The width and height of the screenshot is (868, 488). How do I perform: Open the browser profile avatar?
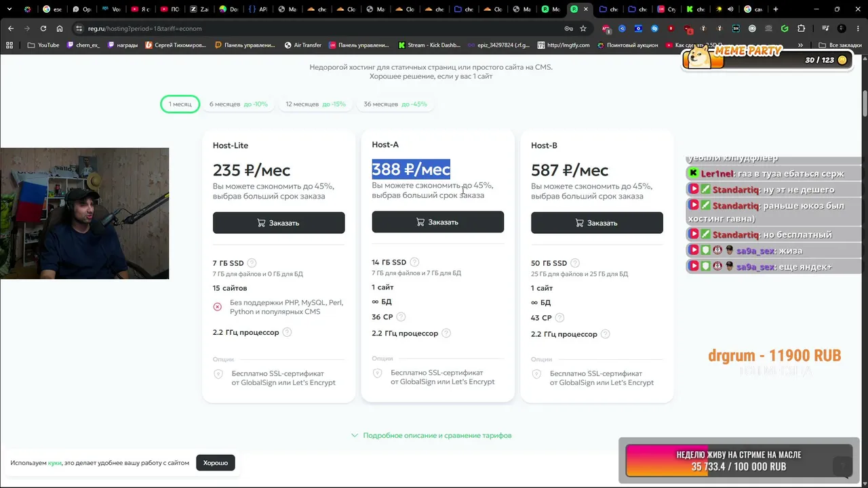[x=842, y=28]
